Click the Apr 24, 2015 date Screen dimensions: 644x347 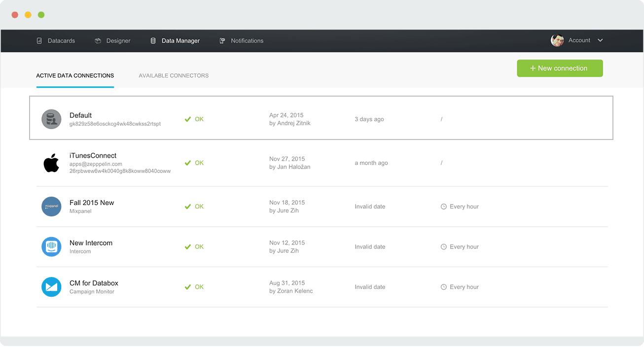286,115
